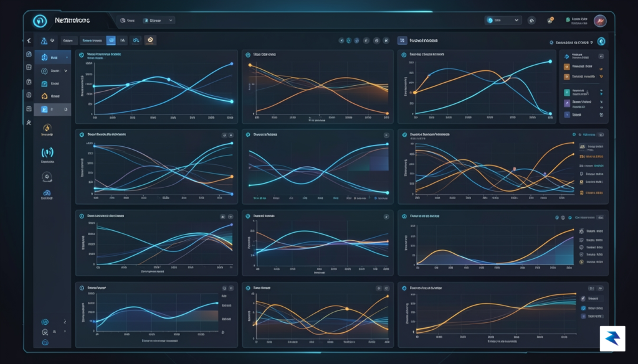Select the highlighted blue square toolbar button
This screenshot has height=364, width=638.
pyautogui.click(x=111, y=40)
